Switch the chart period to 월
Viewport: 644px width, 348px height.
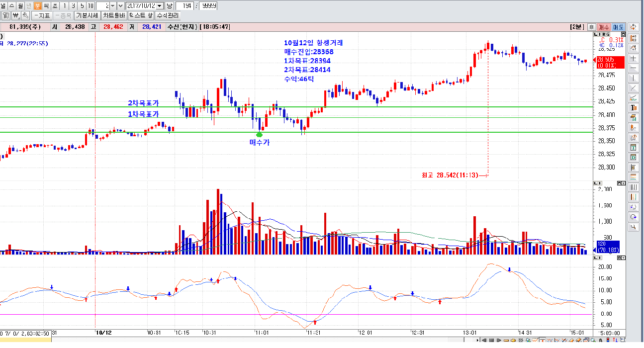(21, 5)
